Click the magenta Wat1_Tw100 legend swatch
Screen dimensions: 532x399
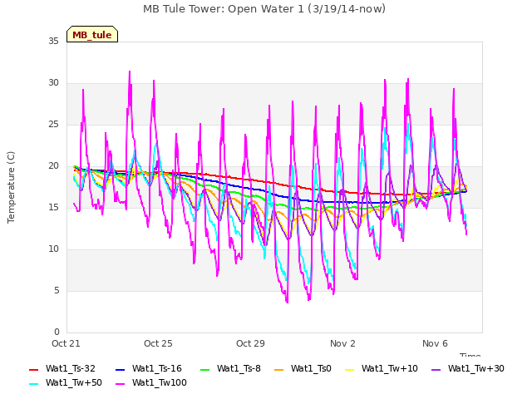121,384
